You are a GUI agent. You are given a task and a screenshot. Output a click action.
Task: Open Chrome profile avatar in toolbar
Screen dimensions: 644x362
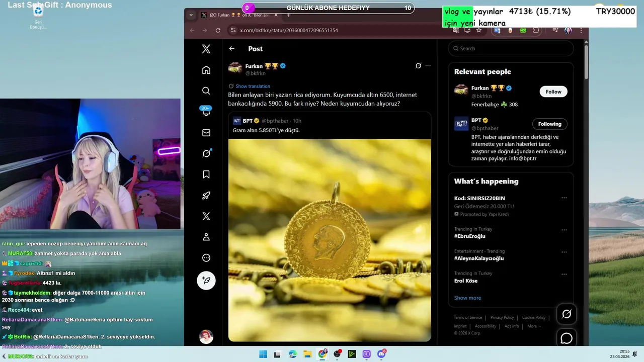568,30
